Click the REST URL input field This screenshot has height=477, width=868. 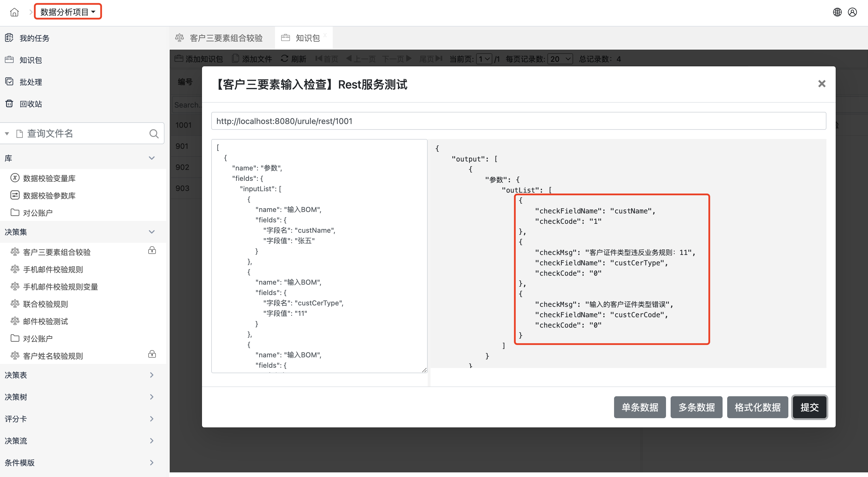[x=518, y=121]
